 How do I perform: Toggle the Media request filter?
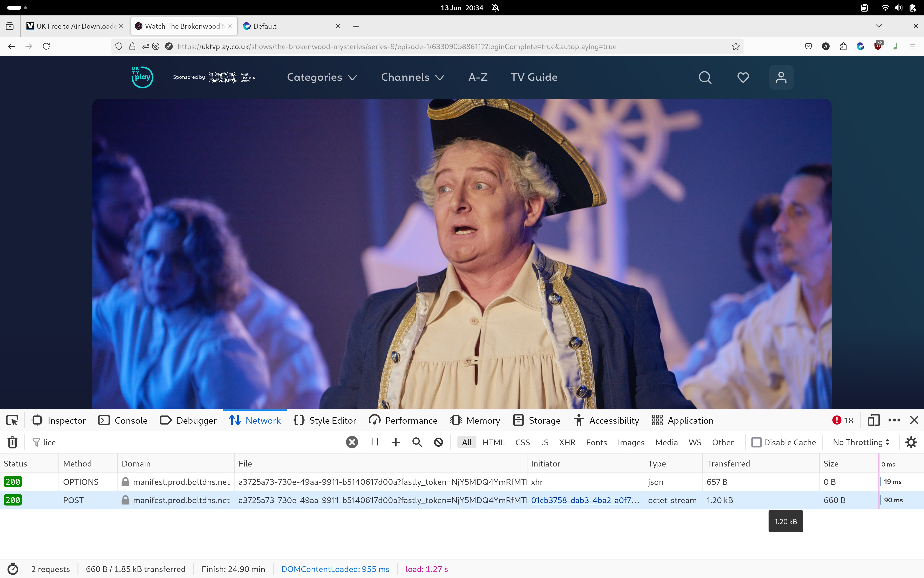click(666, 442)
